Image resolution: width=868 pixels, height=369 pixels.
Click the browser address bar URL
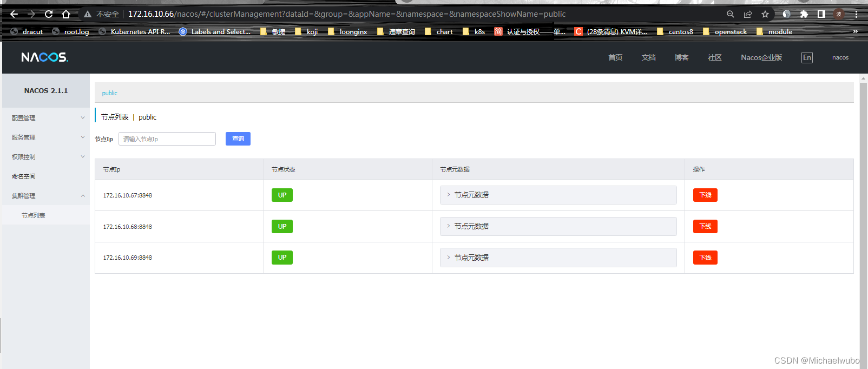[347, 14]
